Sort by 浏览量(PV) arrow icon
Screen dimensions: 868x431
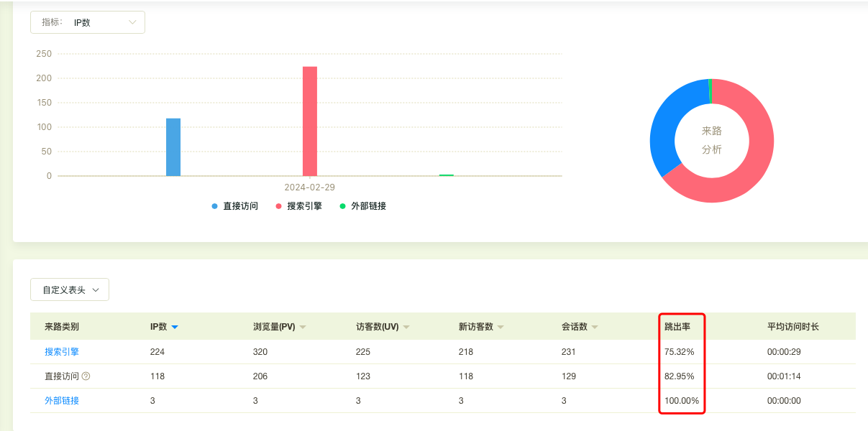pos(303,328)
